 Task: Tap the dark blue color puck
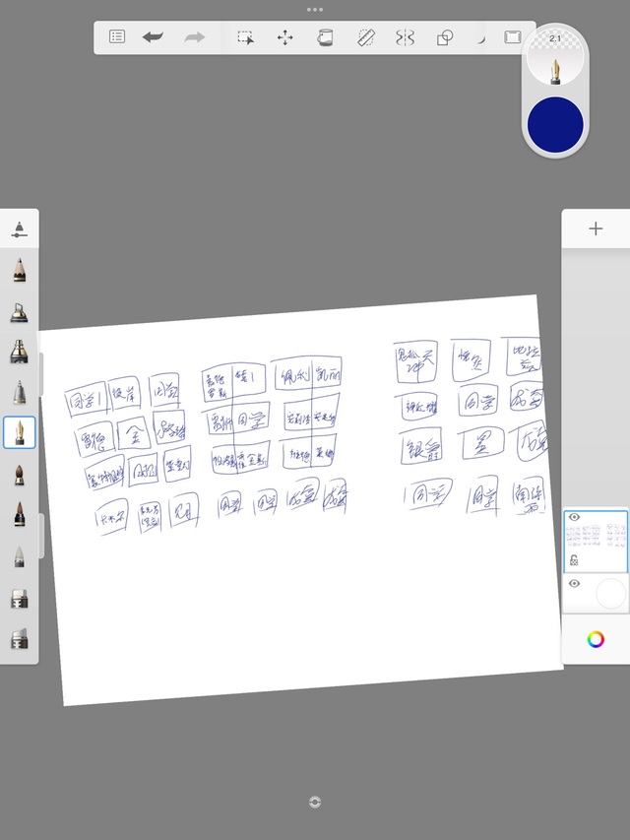pos(555,124)
